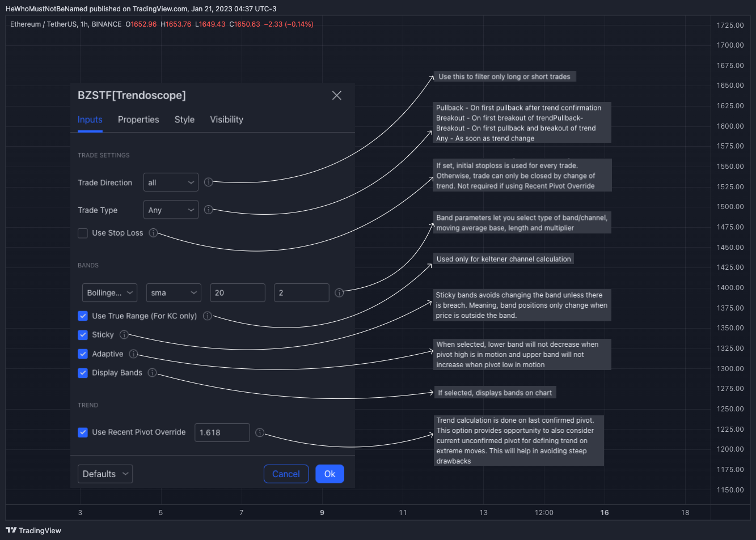Open the sma moving average dropdown
The image size is (756, 540).
(x=174, y=293)
